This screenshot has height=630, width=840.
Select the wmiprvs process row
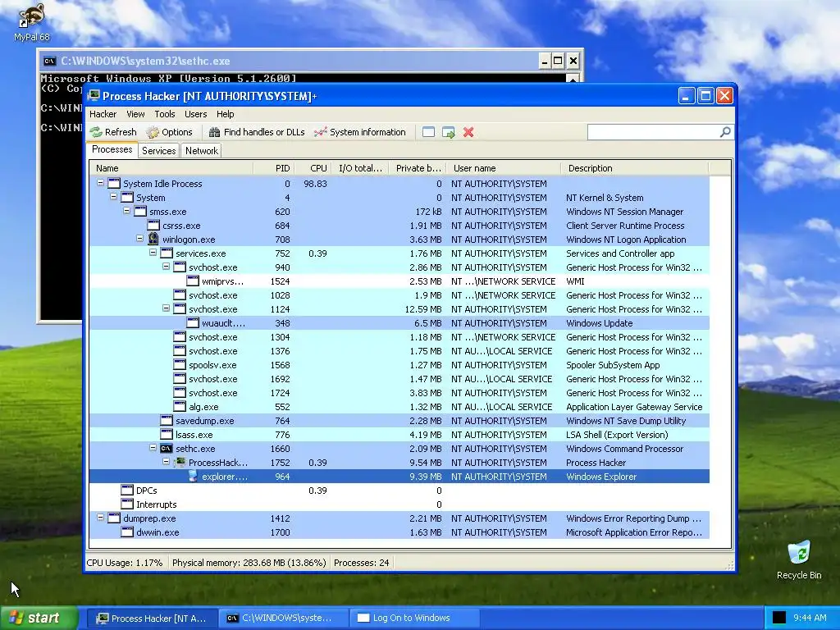coord(399,281)
